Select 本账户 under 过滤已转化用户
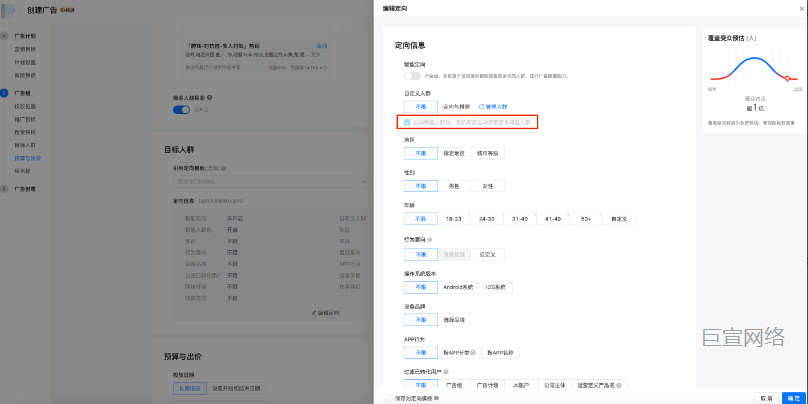Screen dimensions: 808x404 (x=520, y=385)
